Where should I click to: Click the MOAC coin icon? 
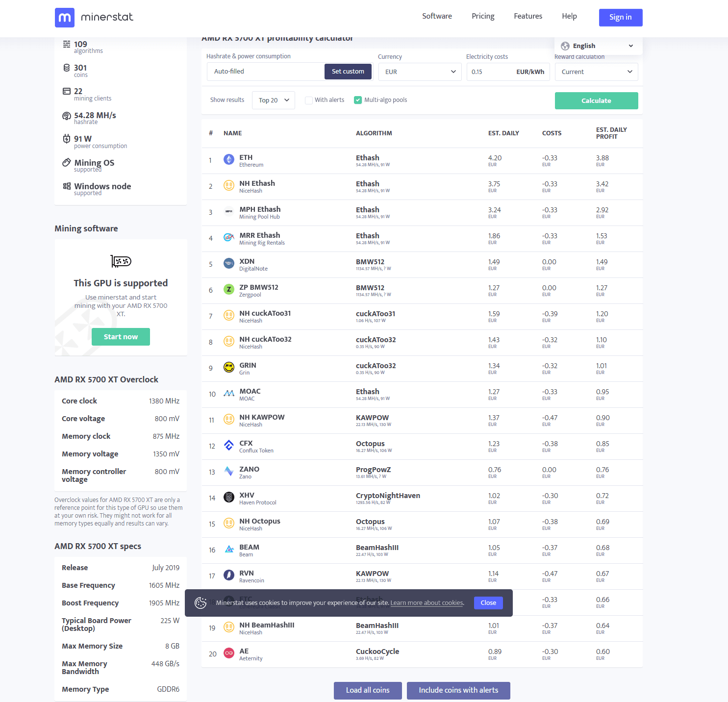(x=229, y=393)
